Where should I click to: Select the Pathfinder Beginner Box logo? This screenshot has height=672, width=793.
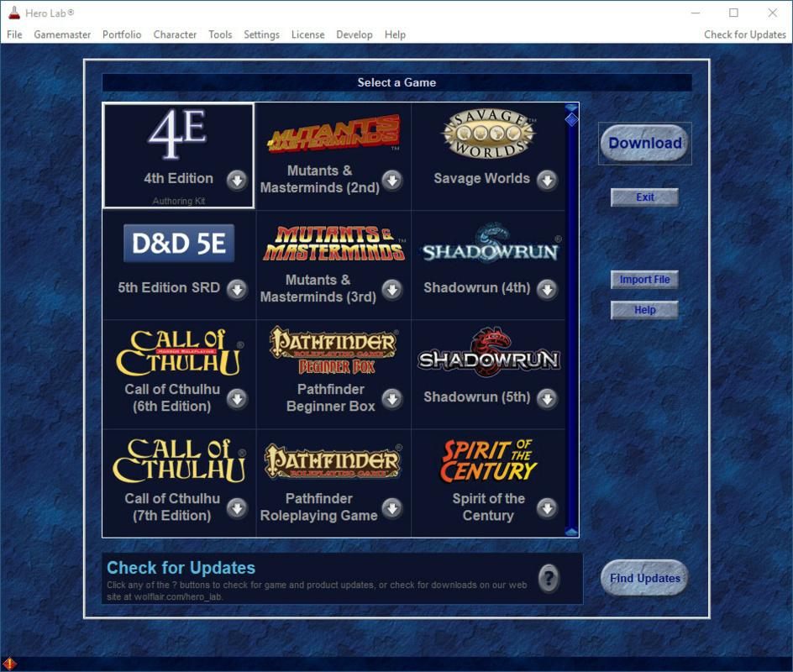333,349
